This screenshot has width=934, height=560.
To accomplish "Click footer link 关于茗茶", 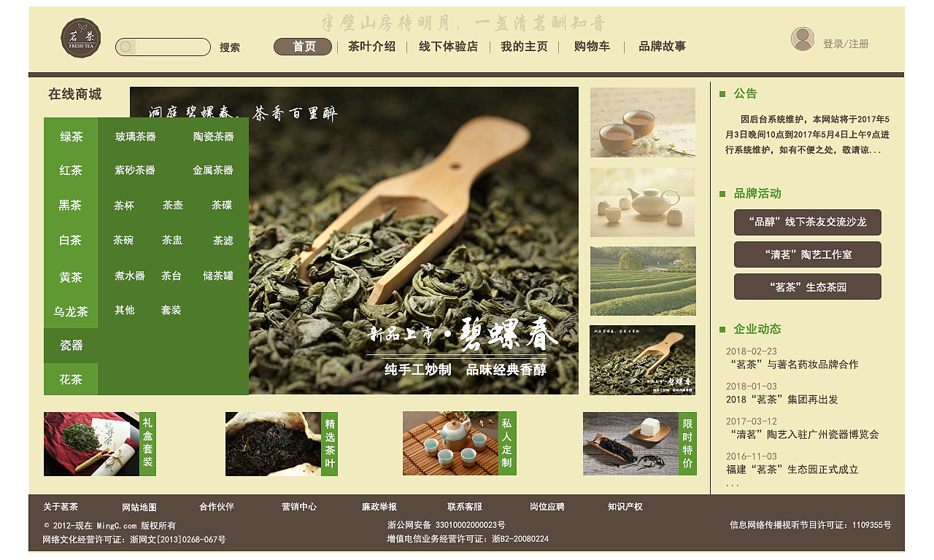I will 61,507.
